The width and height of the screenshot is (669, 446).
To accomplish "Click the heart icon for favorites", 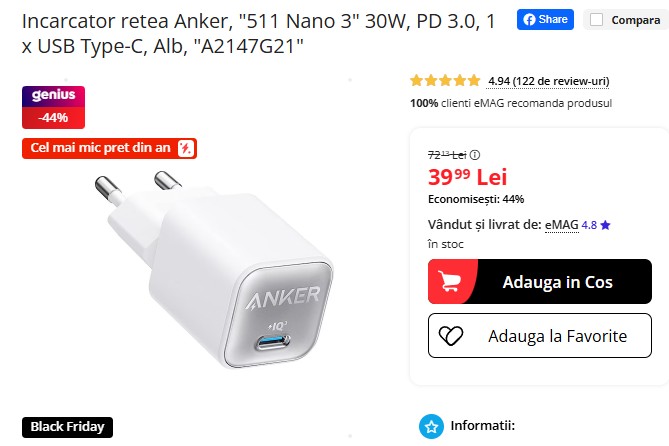I will (x=451, y=336).
